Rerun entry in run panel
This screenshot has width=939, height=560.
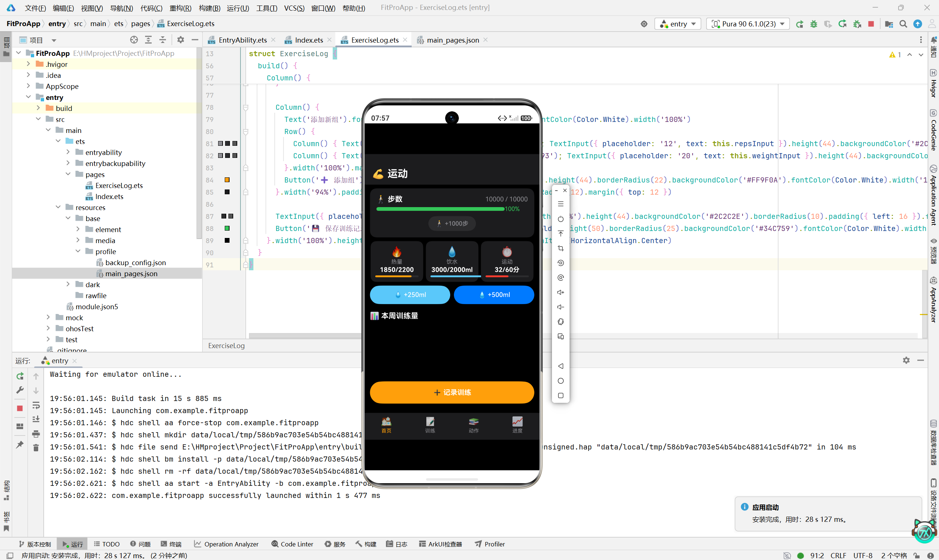pyautogui.click(x=20, y=376)
